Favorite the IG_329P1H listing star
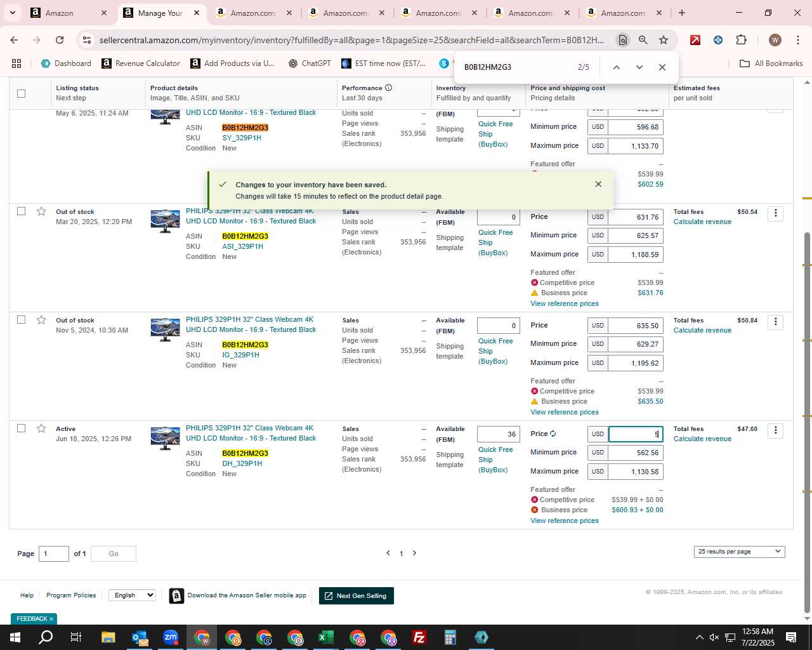812x650 pixels. (x=41, y=320)
